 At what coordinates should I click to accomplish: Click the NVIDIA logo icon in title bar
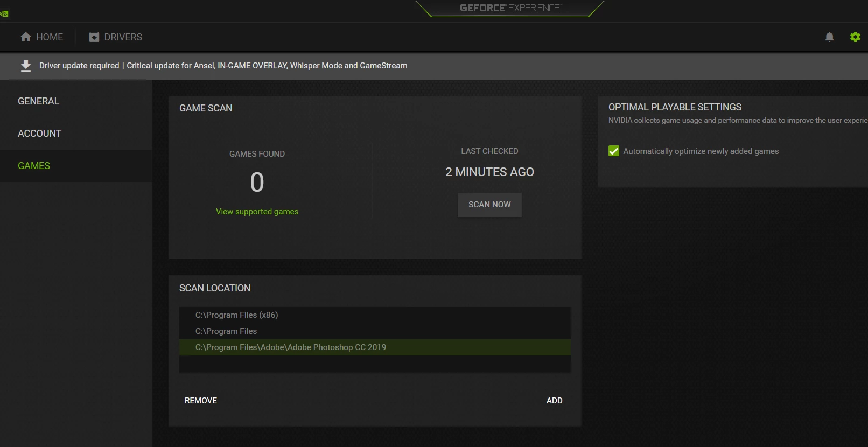[4, 13]
